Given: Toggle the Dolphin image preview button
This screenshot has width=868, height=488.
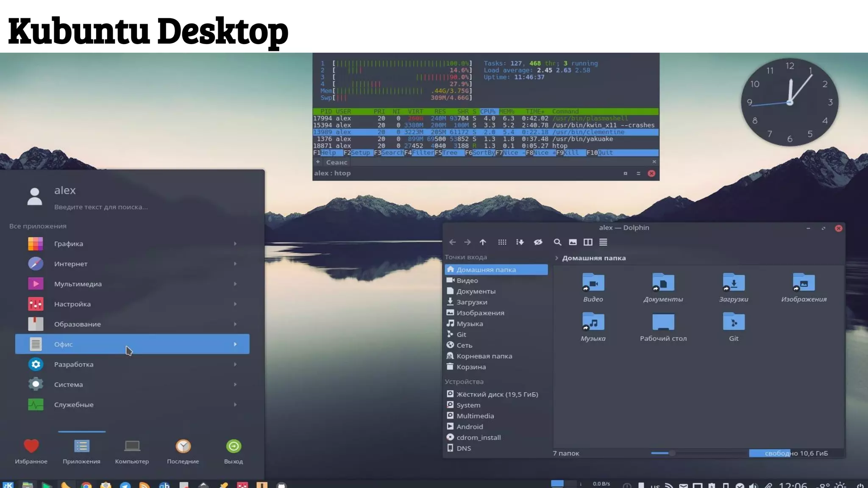Looking at the screenshot, I should point(573,242).
